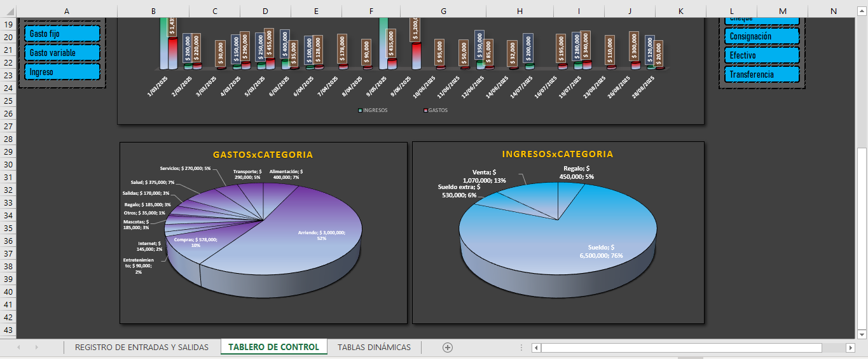The image size is (868, 359).
Task: Toggle the Ingreso slicer filter
Action: click(x=62, y=72)
